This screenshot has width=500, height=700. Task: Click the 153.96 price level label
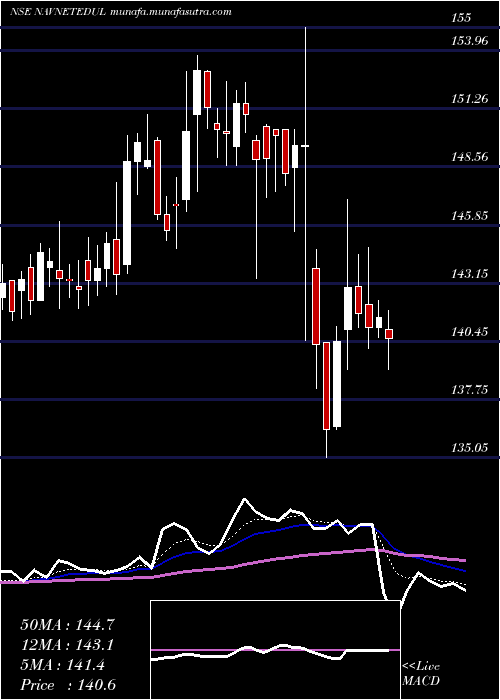point(470,41)
